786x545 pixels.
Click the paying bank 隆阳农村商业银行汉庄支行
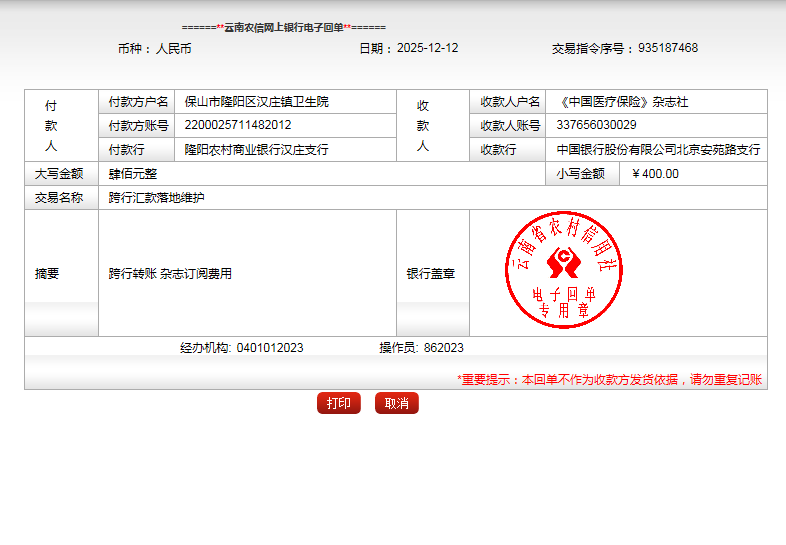click(256, 150)
